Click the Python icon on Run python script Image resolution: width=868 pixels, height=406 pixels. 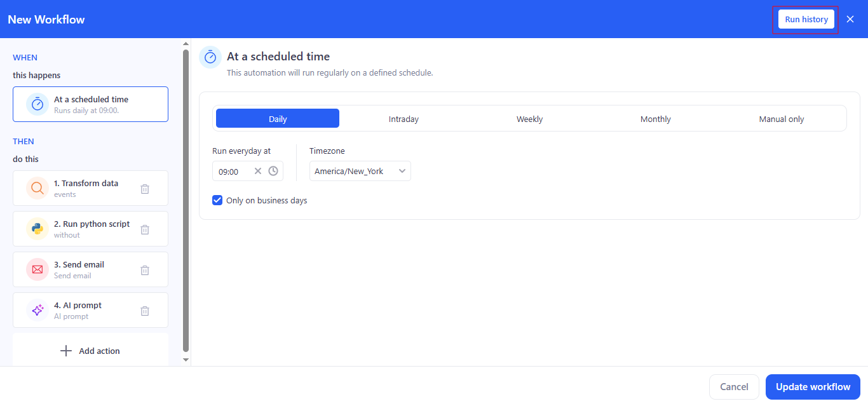[37, 228]
